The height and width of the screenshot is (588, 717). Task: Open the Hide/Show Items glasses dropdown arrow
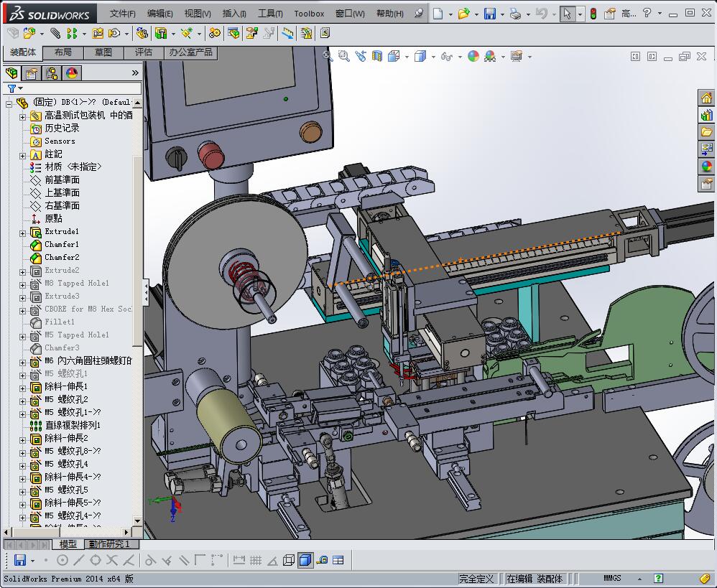(460, 57)
